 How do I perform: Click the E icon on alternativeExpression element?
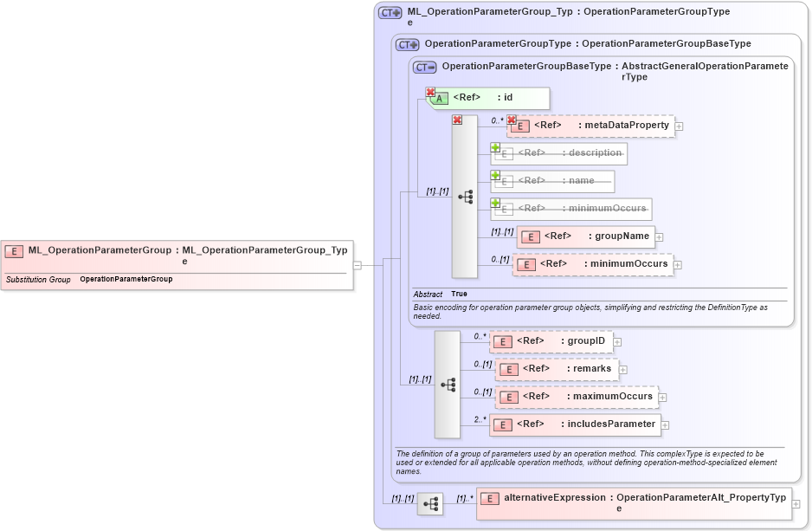489,498
